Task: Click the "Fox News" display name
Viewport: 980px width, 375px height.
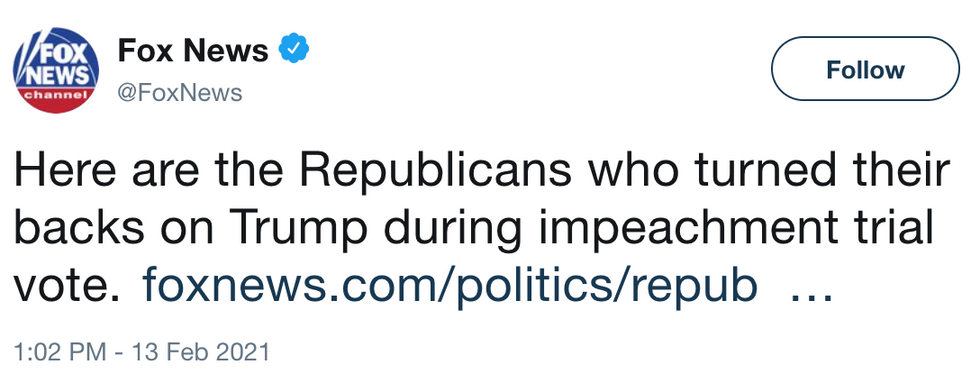Action: (193, 50)
